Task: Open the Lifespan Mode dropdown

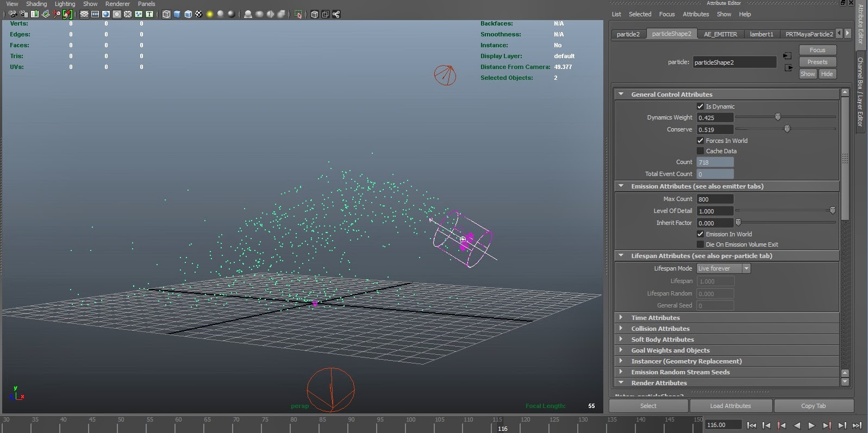Action: click(x=723, y=268)
